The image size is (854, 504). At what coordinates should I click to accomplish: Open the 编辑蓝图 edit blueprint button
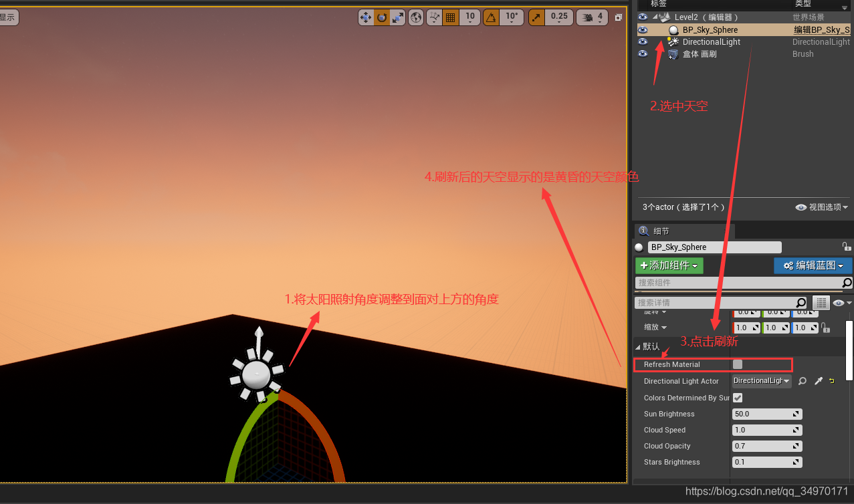pyautogui.click(x=813, y=266)
